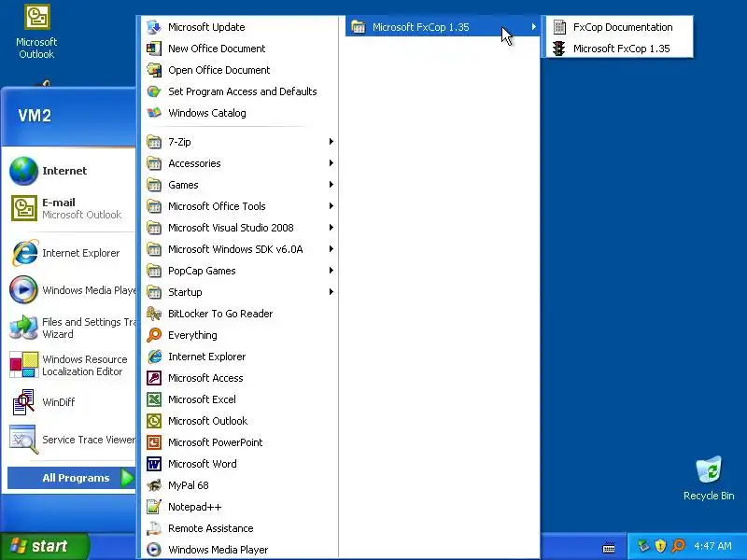This screenshot has width=747, height=560.
Task: Expand Microsoft Office Tools submenu arrow
Action: [331, 205]
